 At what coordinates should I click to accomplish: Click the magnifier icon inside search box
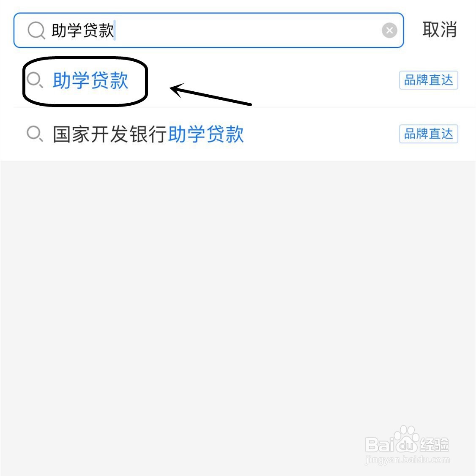click(x=36, y=30)
